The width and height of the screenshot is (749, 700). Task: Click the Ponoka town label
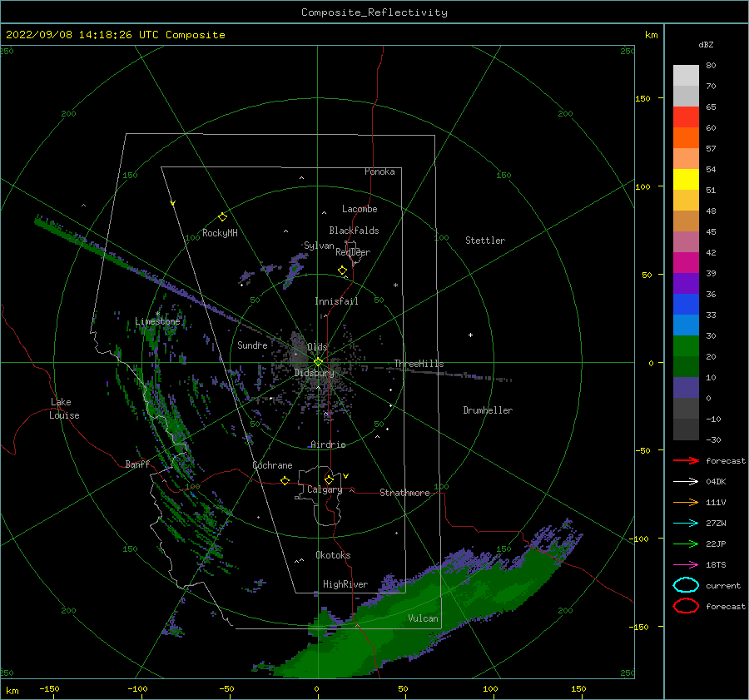click(x=379, y=171)
